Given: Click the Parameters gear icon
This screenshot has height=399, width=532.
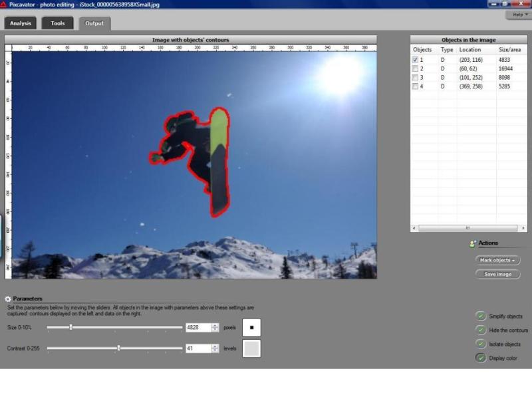Looking at the screenshot, I should 8,299.
